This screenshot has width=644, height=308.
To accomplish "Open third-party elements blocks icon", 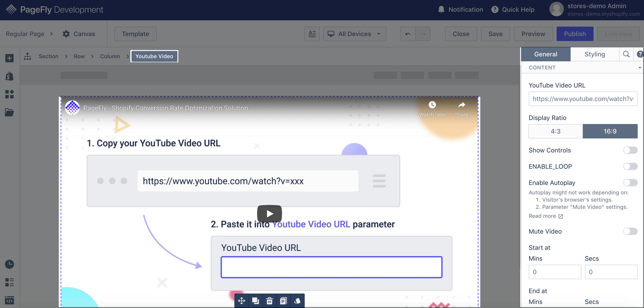I will (x=9, y=94).
